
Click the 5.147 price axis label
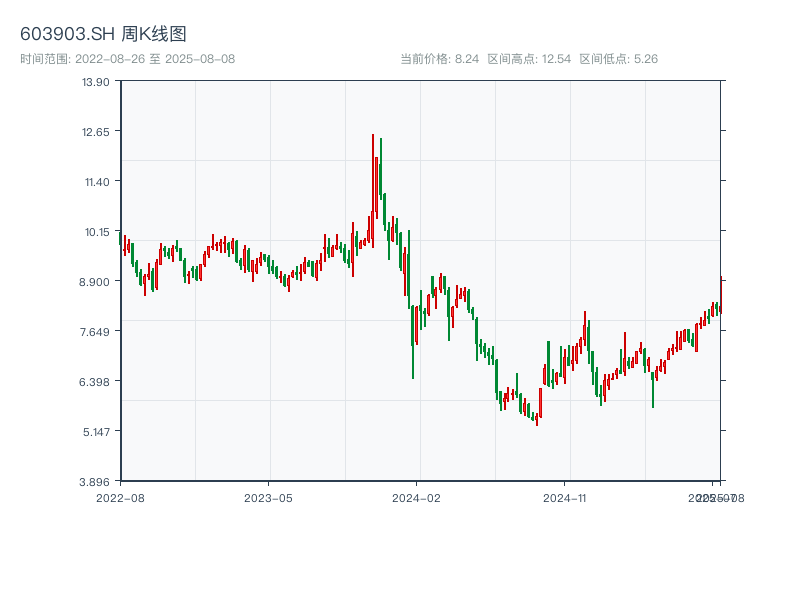tap(96, 431)
